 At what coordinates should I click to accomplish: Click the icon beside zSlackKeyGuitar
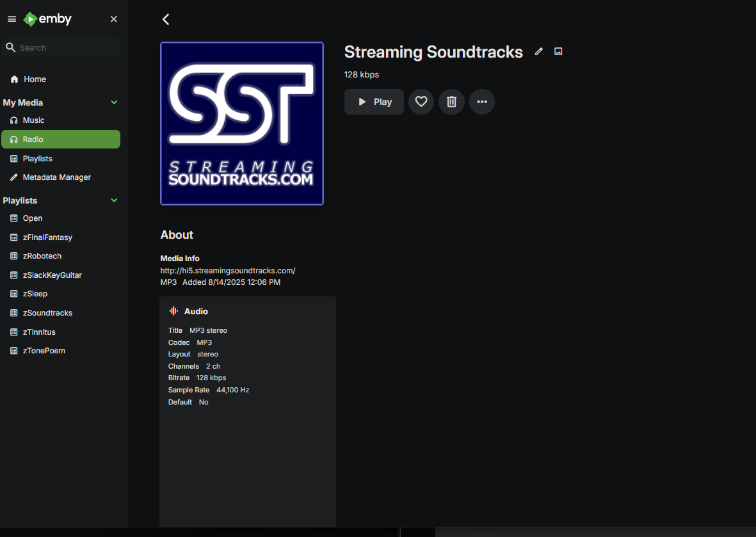[x=14, y=275]
